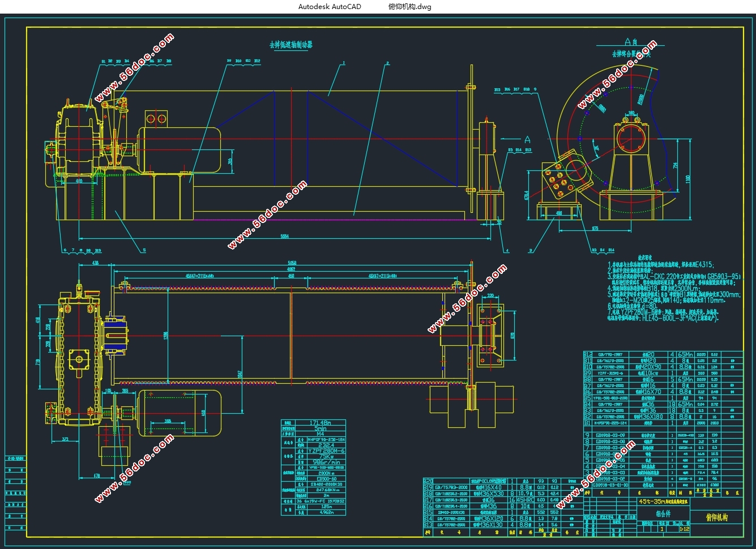Click the 5554 overall length dimension
Screen dimensions: 756x549
point(285,236)
